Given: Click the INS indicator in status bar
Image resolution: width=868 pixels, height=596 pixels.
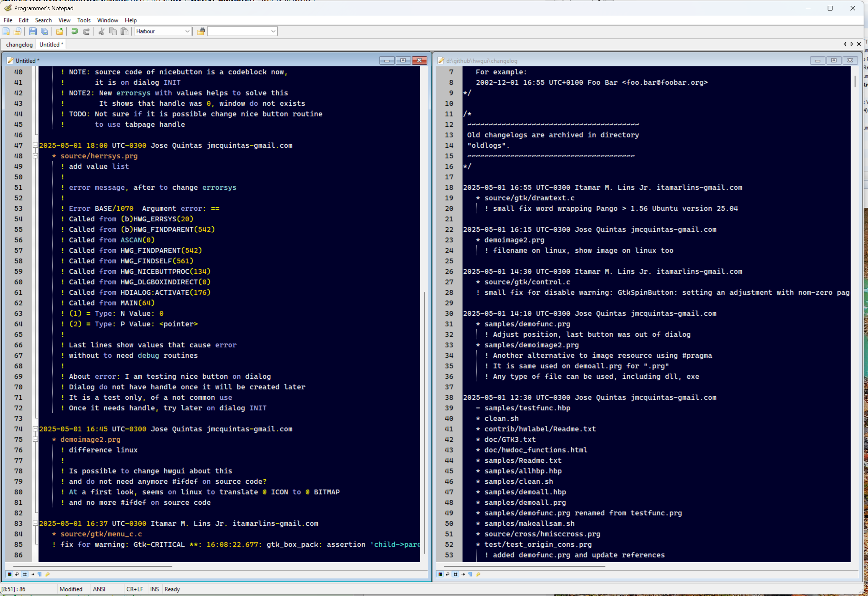Looking at the screenshot, I should point(154,589).
